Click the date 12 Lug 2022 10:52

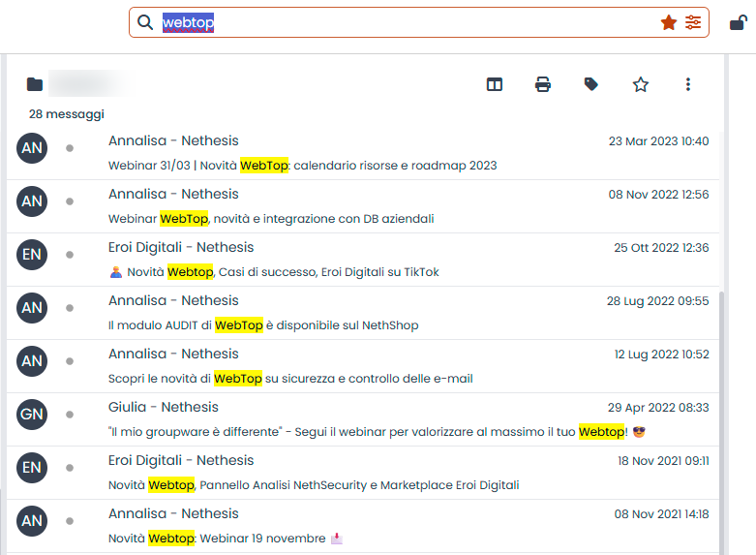point(661,355)
